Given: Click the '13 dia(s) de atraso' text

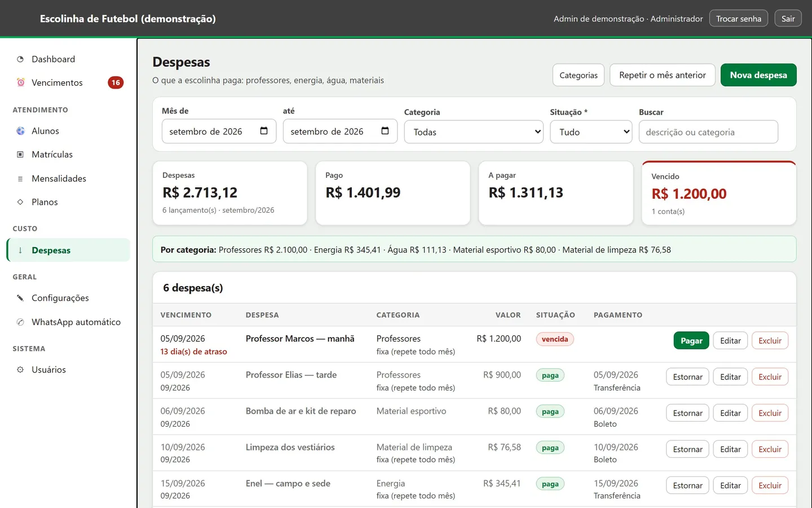Looking at the screenshot, I should (193, 352).
